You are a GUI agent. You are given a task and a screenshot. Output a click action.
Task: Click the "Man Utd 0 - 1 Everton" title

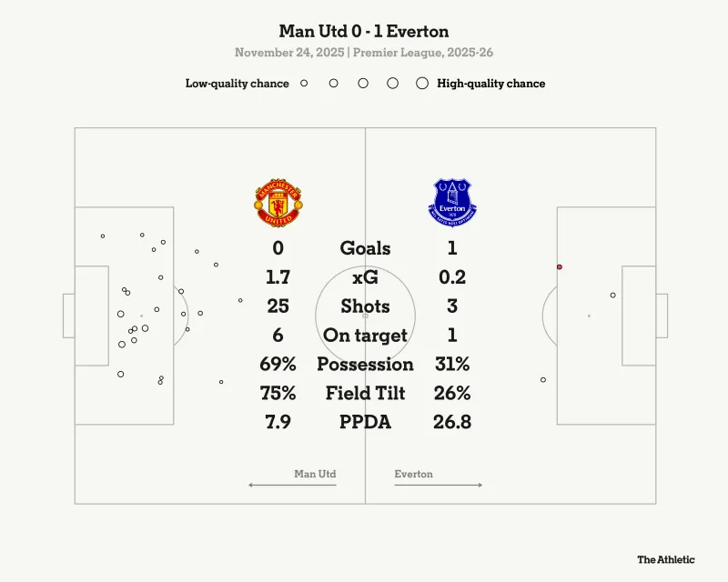click(x=364, y=32)
